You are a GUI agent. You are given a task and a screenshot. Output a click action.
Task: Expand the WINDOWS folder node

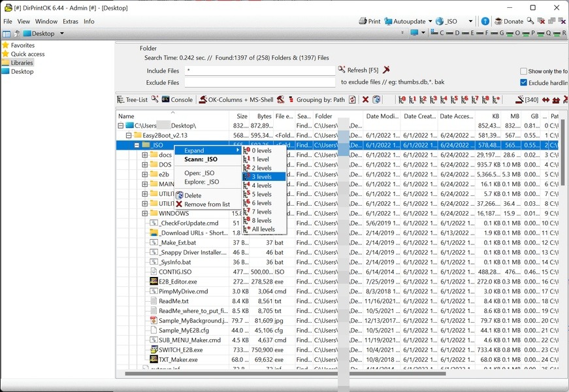(x=145, y=214)
